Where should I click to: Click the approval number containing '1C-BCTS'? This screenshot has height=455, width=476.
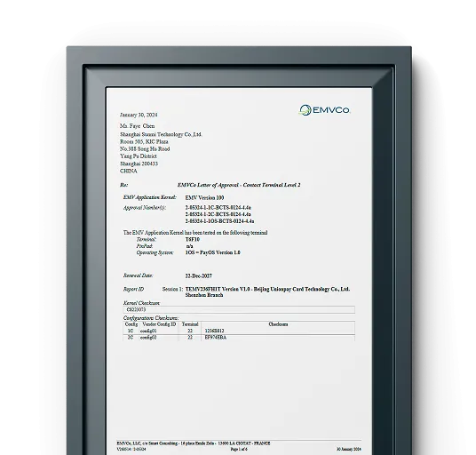(218, 208)
